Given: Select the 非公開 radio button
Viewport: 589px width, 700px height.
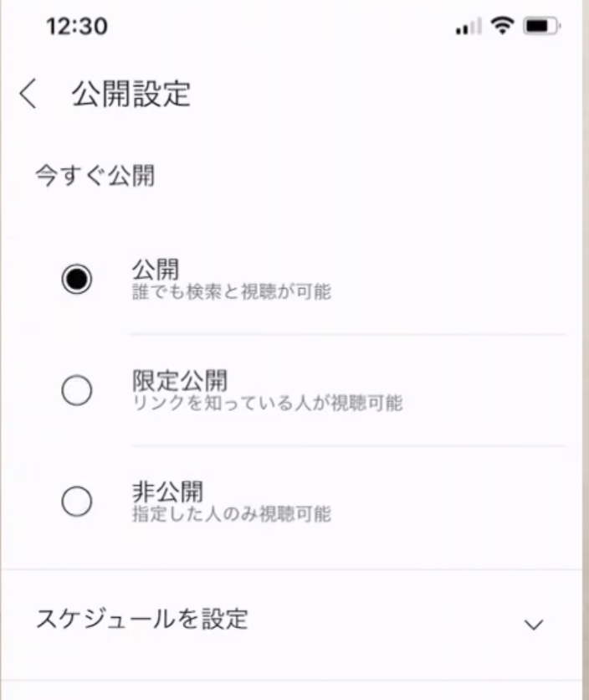Looking at the screenshot, I should coord(77,502).
